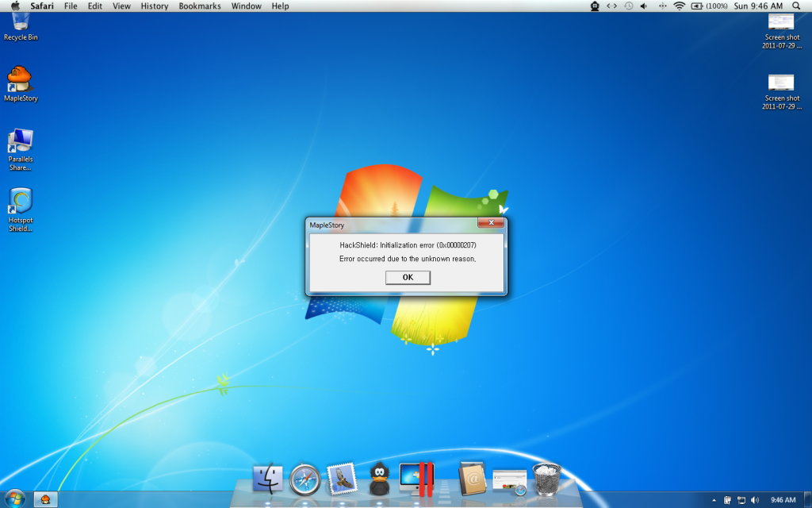Screen dimensions: 812x508
Task: Select the MapleStory icon in the Windows taskbar
Action: pos(46,500)
